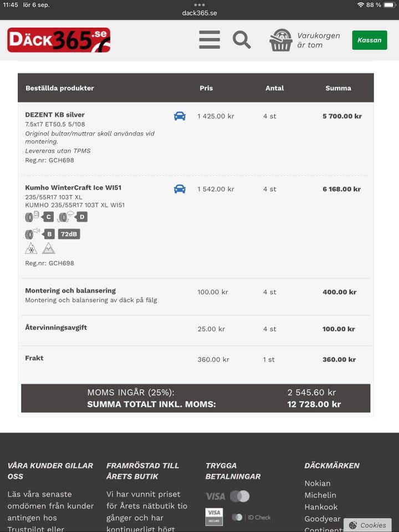This screenshot has width=399, height=532.
Task: Click the car icon beside Kumho WinterCraft
Action: 180,188
